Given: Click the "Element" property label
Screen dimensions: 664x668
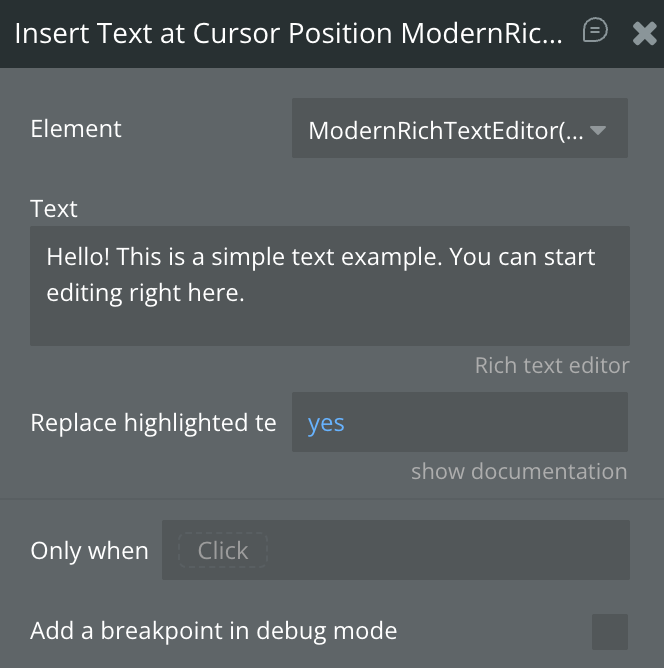Looking at the screenshot, I should click(x=76, y=129).
